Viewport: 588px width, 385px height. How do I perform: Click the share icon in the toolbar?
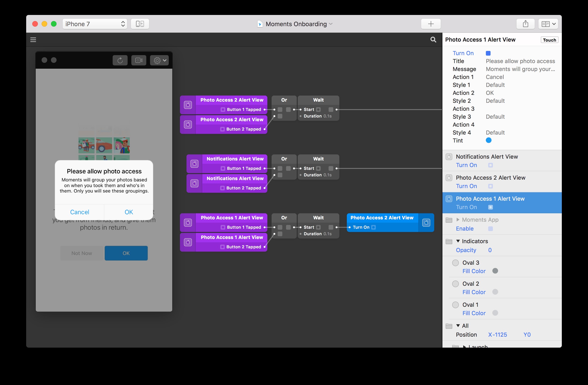(525, 24)
